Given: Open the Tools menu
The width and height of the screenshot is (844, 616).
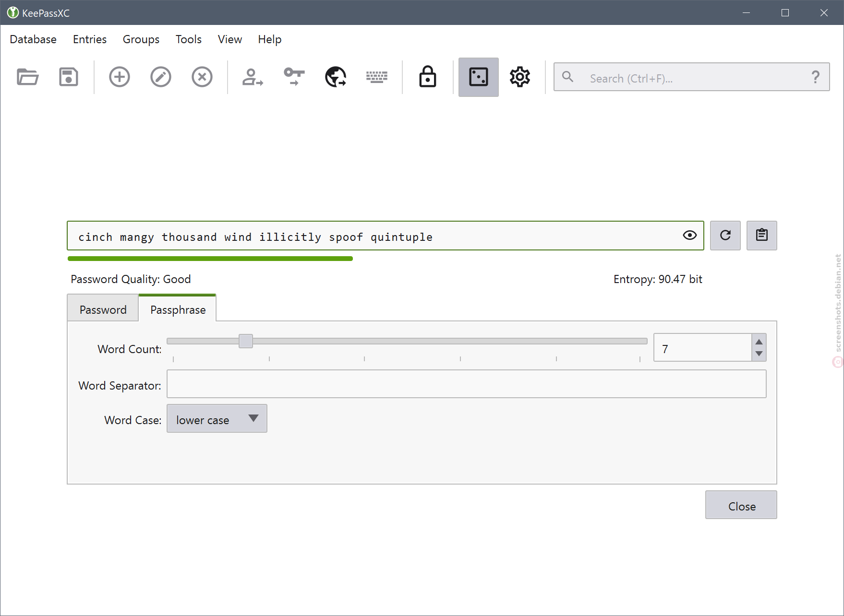Looking at the screenshot, I should coord(189,39).
